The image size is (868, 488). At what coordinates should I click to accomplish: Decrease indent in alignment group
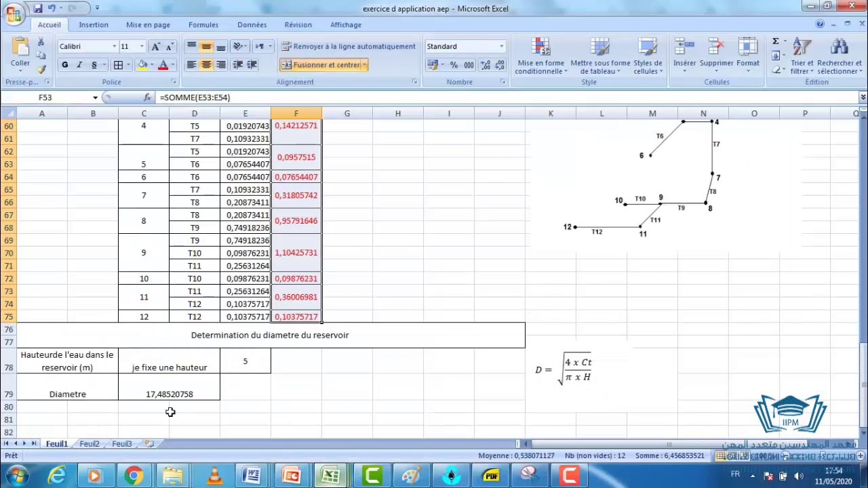[x=237, y=65]
